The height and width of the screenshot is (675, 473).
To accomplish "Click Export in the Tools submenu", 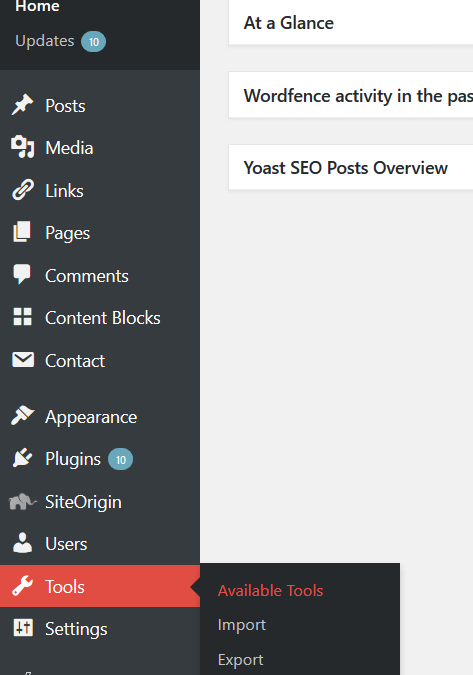I will tap(241, 660).
